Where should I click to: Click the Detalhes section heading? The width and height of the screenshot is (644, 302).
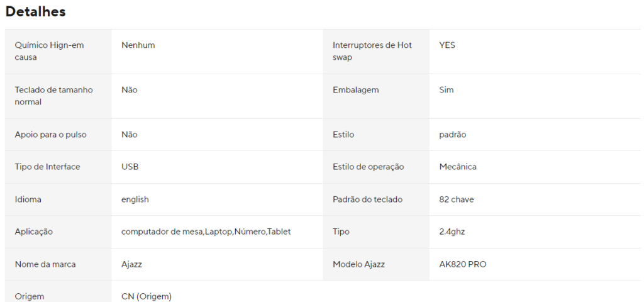click(x=35, y=11)
